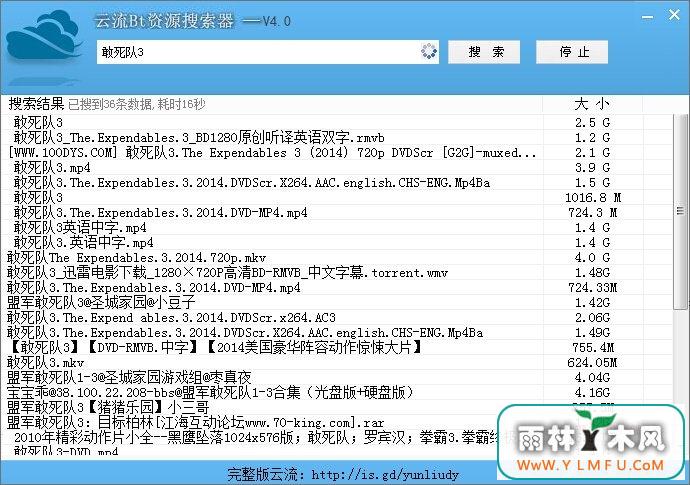Viewport: 690px width, 485px height.
Task: Select 盟军敢死队3【猪猪乐园】小三哥 result
Action: [108, 407]
